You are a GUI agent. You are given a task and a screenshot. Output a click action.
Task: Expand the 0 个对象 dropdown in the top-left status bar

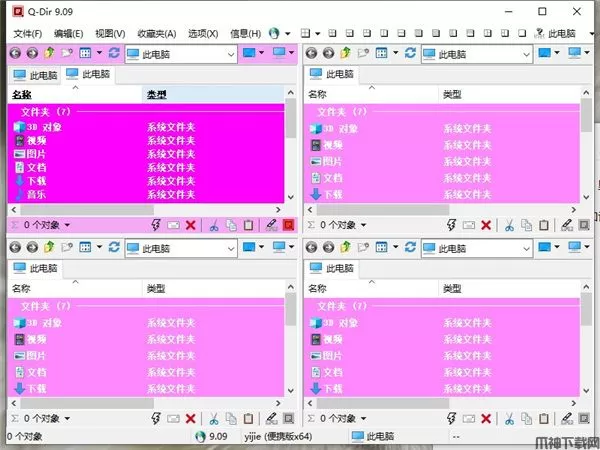pos(67,225)
